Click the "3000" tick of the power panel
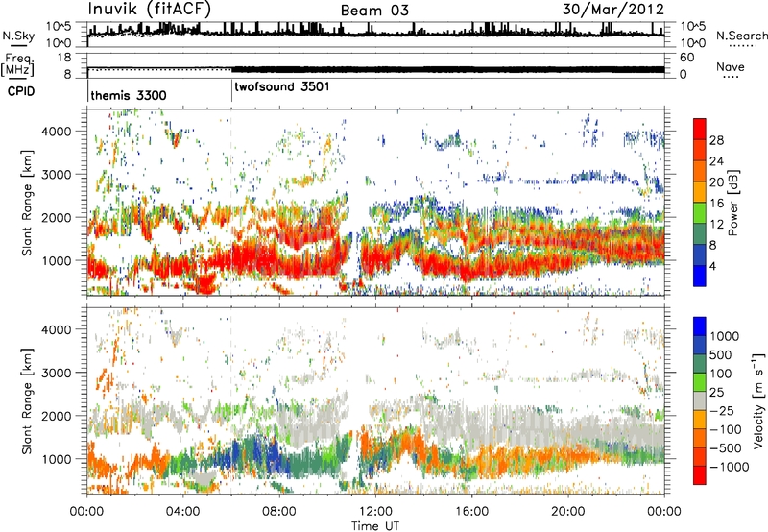 [x=56, y=175]
